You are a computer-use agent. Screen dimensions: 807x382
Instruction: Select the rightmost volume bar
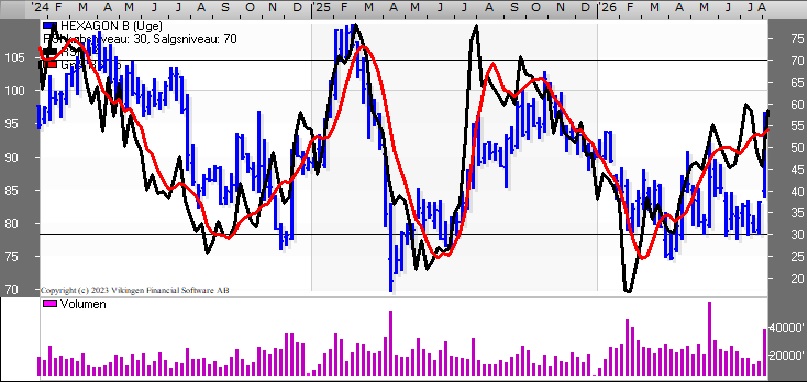[765, 353]
